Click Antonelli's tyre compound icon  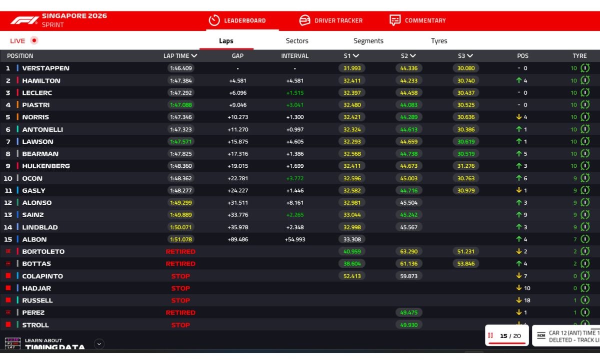pyautogui.click(x=585, y=129)
